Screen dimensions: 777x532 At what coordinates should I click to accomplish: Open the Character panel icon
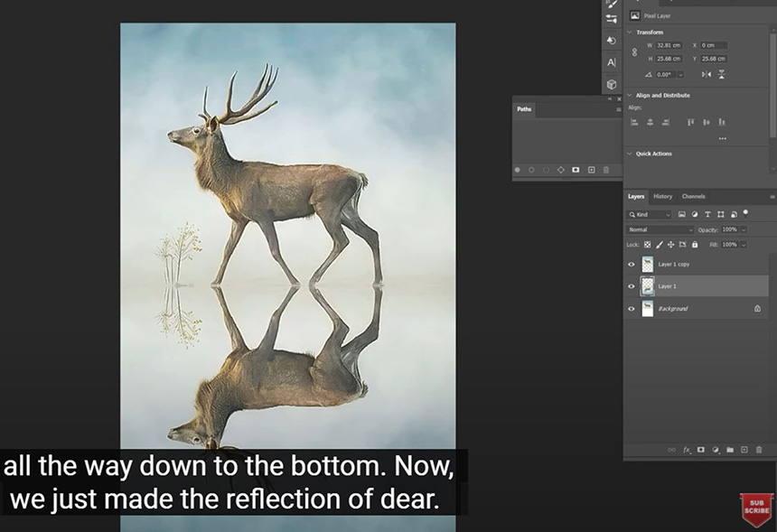pyautogui.click(x=612, y=62)
